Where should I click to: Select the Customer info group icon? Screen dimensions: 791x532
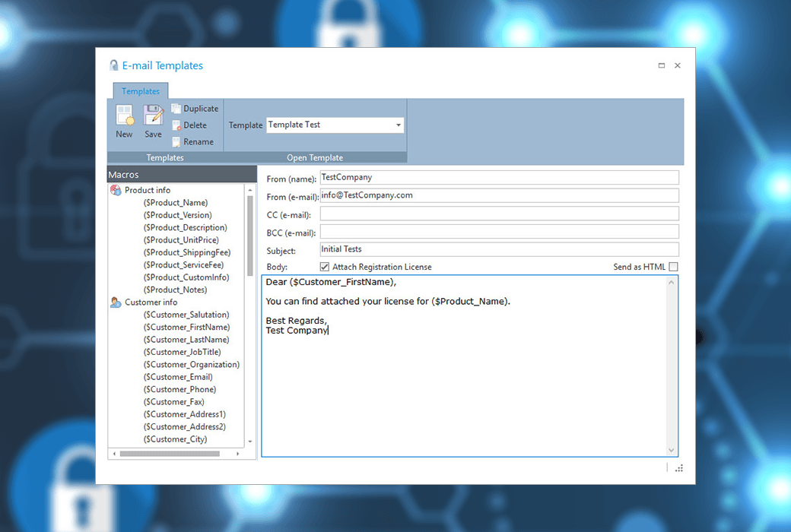[116, 302]
